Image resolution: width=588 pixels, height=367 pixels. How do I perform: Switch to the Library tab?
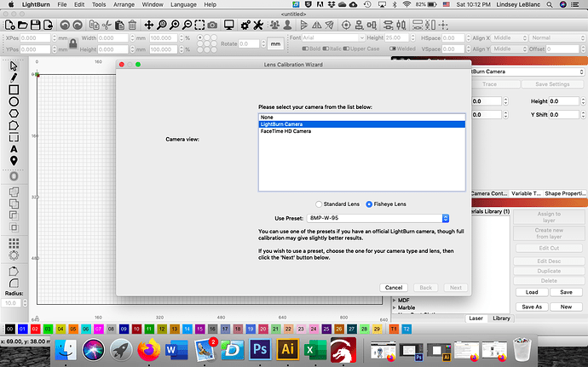501,318
